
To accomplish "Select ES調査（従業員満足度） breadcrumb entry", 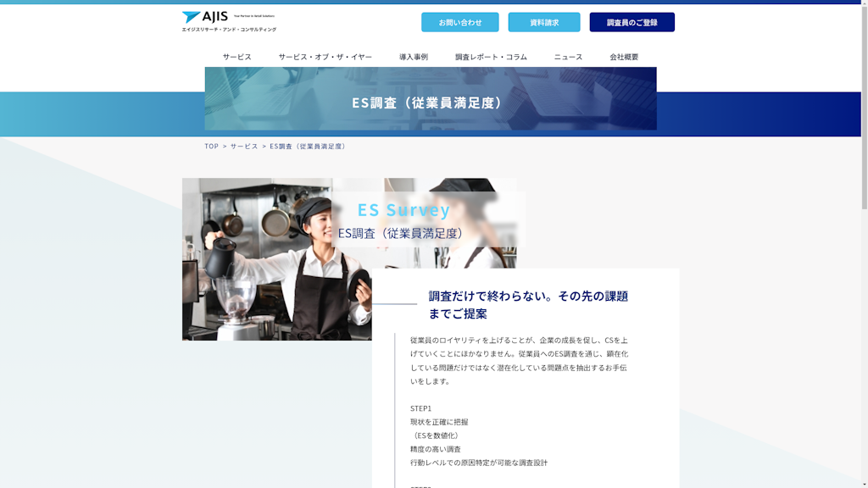I will (307, 146).
